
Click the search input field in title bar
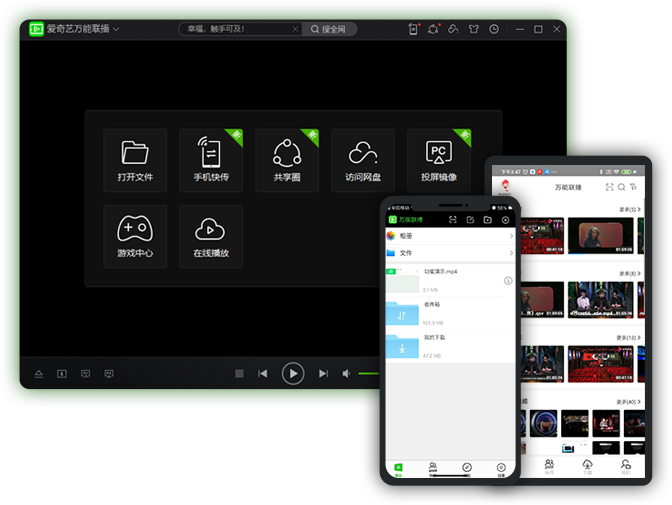point(240,29)
